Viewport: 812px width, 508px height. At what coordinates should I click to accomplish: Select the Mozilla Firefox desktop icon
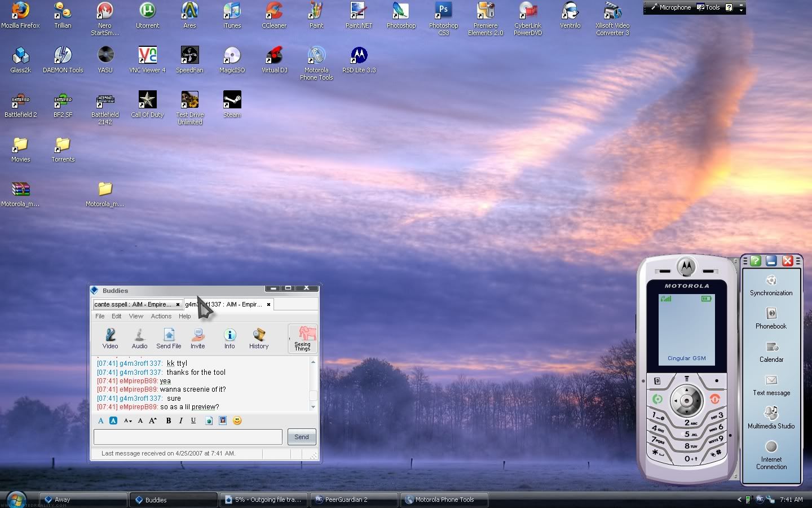tap(20, 15)
